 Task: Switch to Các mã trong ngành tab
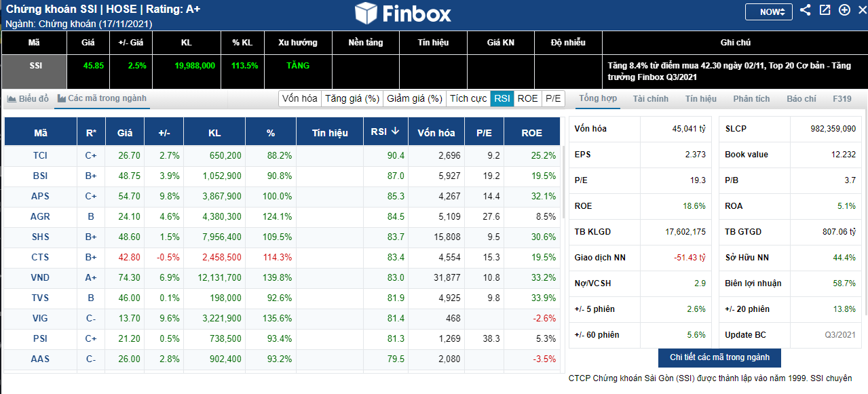point(102,99)
